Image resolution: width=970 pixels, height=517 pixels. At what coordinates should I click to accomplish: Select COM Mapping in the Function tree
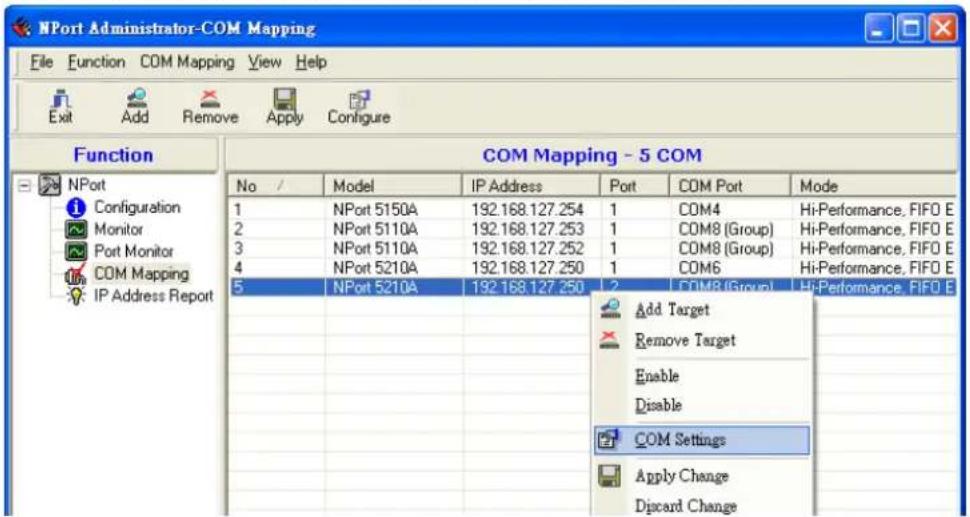(x=141, y=273)
